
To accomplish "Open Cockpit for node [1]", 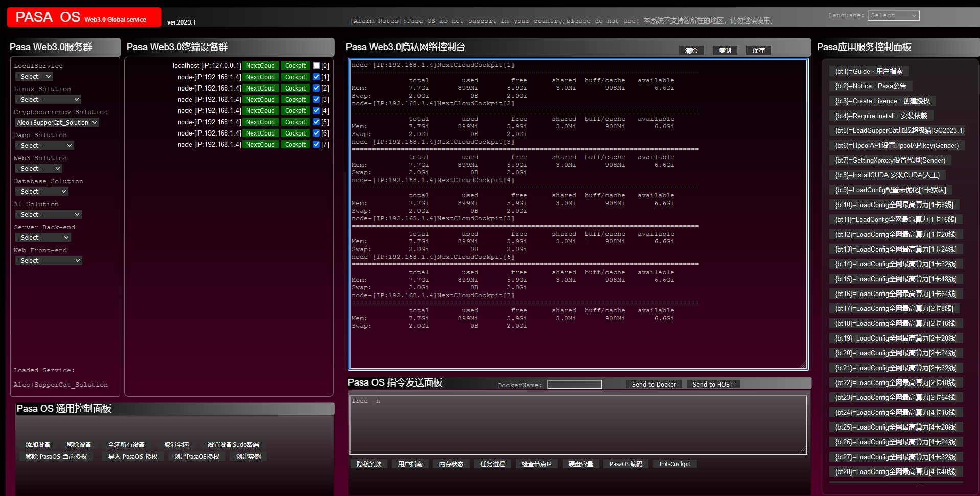I will [x=295, y=77].
